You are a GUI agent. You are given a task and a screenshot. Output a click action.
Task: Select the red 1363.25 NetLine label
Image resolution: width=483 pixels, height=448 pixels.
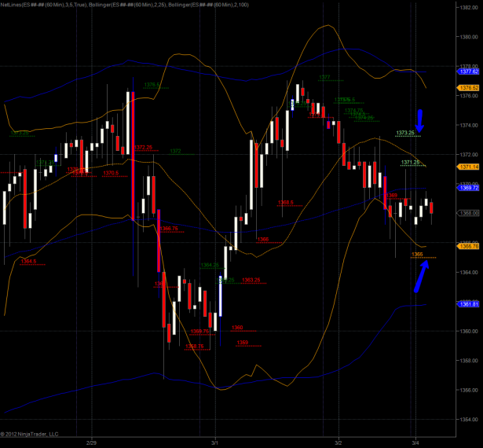251,280
